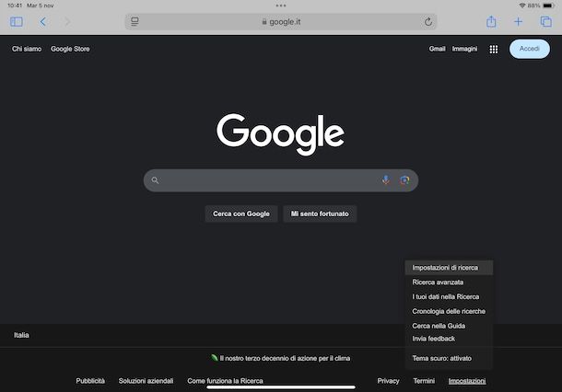Screen dimensions: 562x392
Task: Tap the three-dot multitasking control
Action: click(281, 6)
